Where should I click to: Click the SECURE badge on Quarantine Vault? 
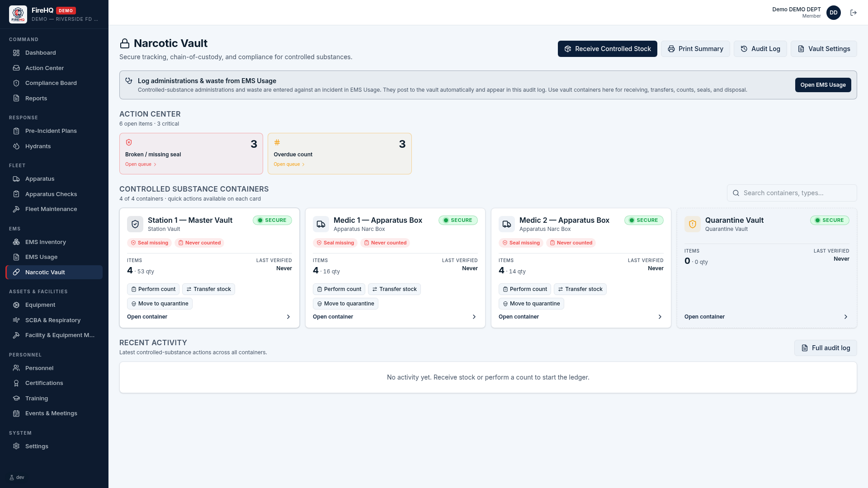[x=830, y=220]
